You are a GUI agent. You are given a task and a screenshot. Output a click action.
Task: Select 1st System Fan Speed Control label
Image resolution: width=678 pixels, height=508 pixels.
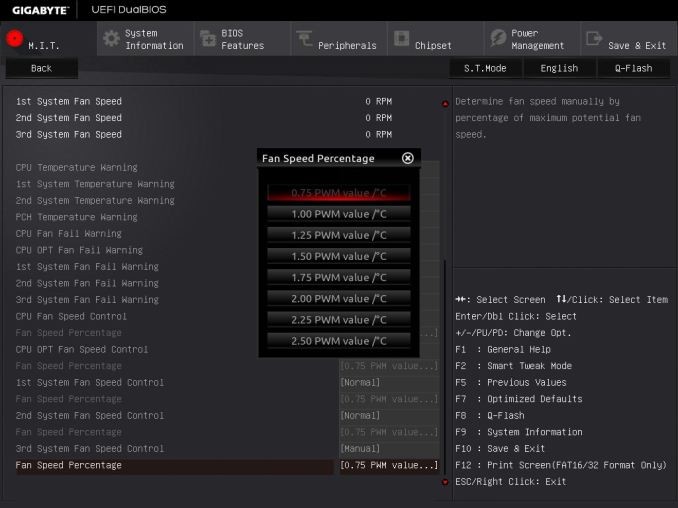coord(90,383)
